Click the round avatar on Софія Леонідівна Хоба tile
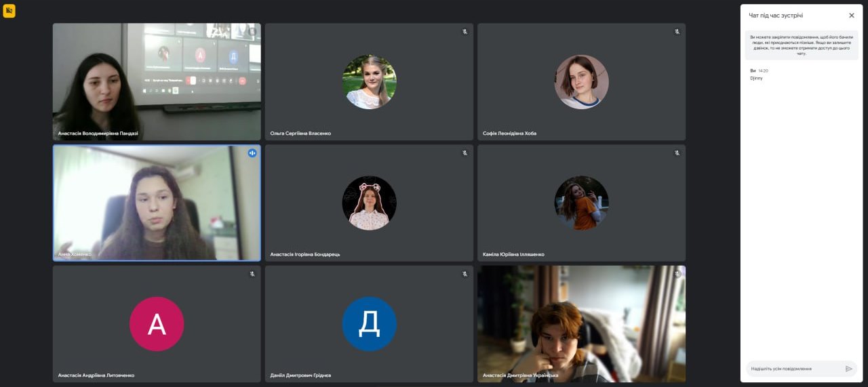Screen dimensions: 868x387 [581, 81]
